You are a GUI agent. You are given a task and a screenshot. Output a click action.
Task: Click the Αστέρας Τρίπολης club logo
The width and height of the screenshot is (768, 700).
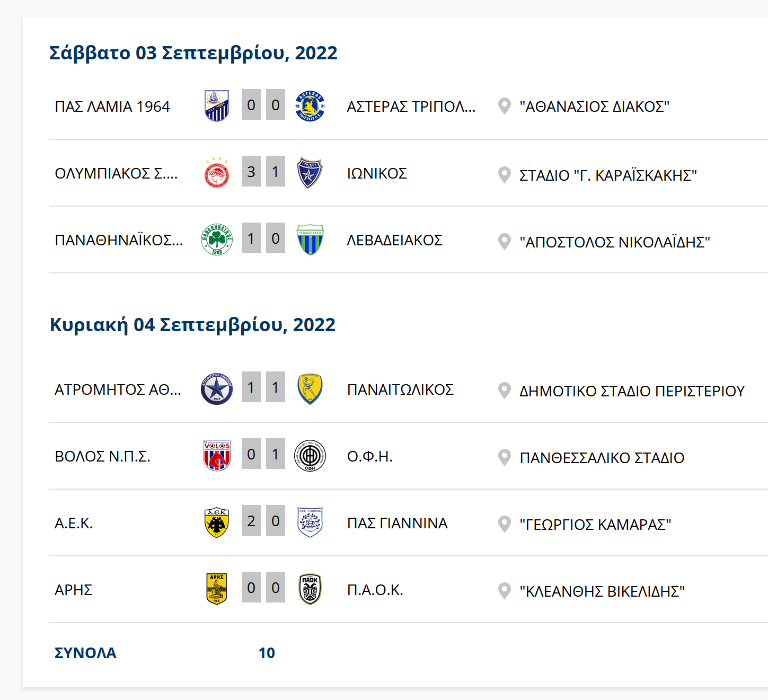pos(310,105)
